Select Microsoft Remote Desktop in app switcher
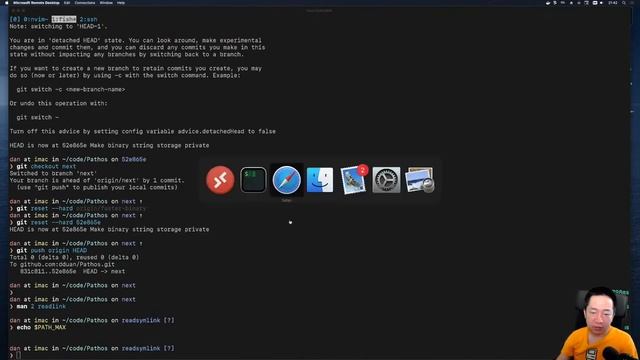640x360 pixels. (220, 180)
